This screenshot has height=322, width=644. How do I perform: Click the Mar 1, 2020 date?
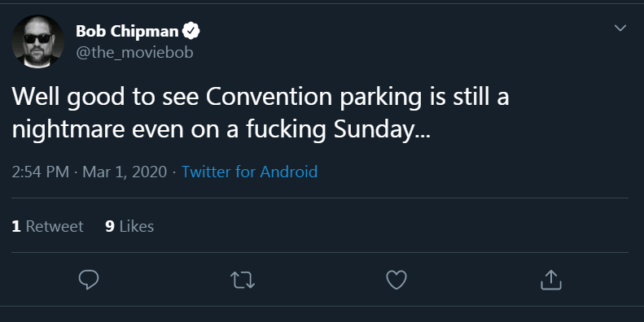coord(125,172)
